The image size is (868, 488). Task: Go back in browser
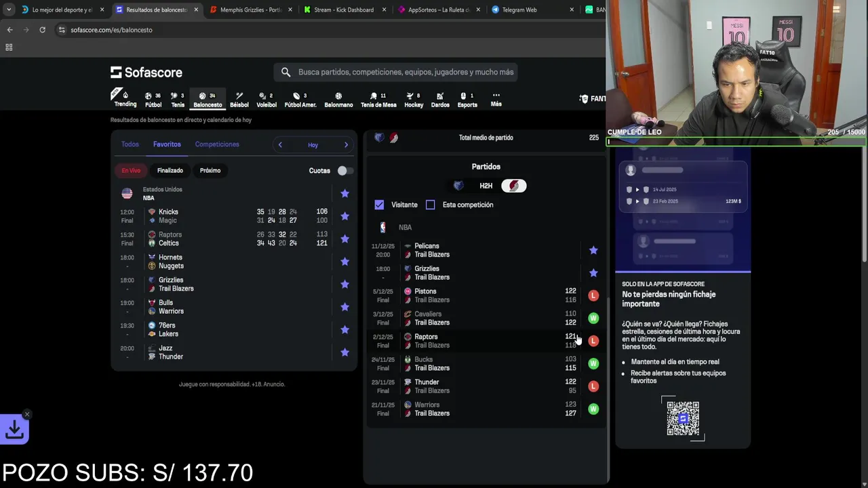(9, 30)
